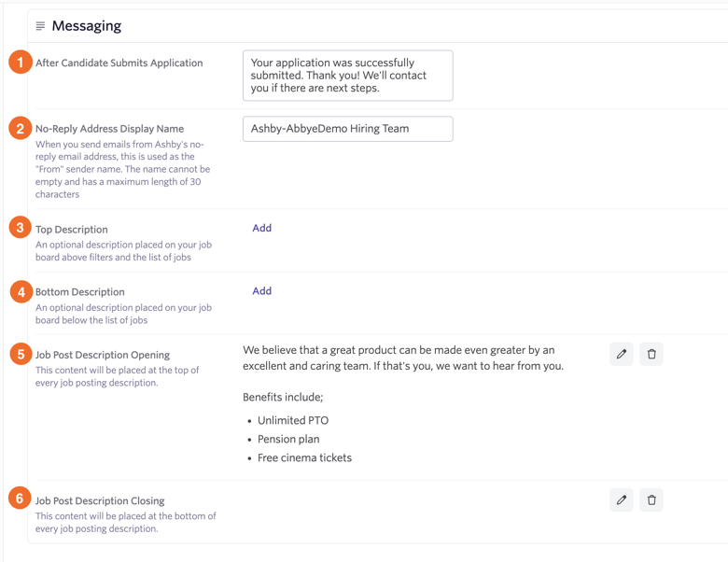Click the 'We believe that a great product' paragraph
The image size is (728, 562).
coord(403,358)
